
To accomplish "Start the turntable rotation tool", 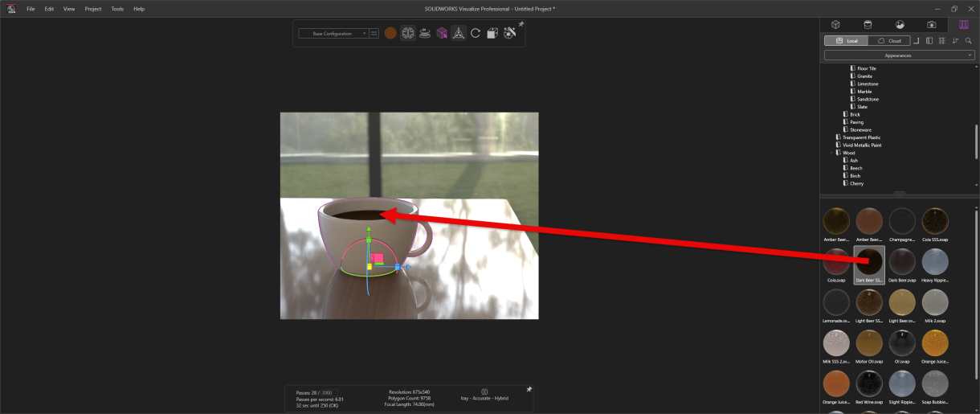I will coord(424,34).
